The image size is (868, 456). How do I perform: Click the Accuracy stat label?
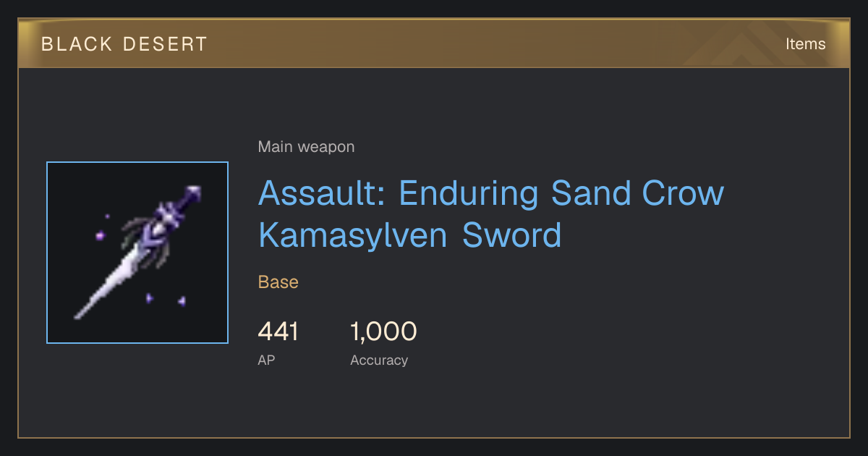point(379,360)
